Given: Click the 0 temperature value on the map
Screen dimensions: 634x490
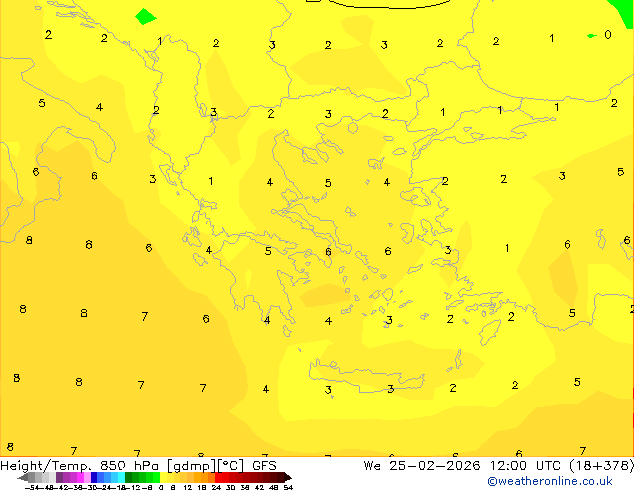Looking at the screenshot, I should click(x=608, y=35).
